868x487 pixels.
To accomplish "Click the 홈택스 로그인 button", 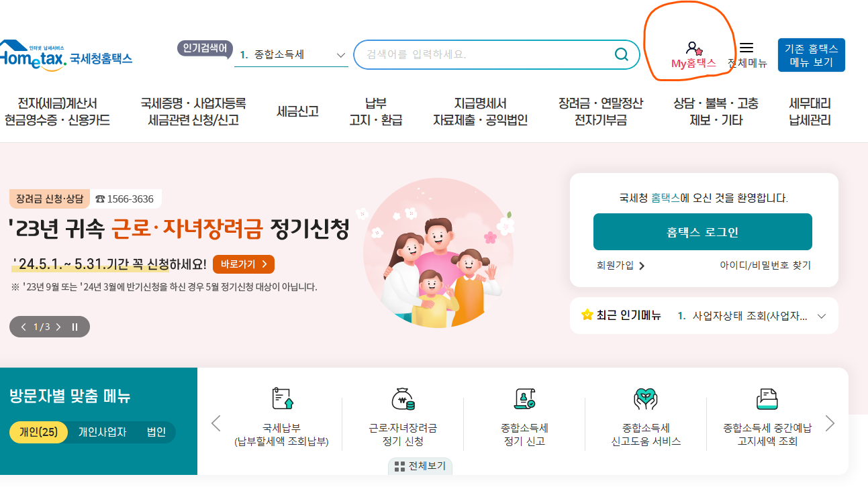I will coord(702,231).
